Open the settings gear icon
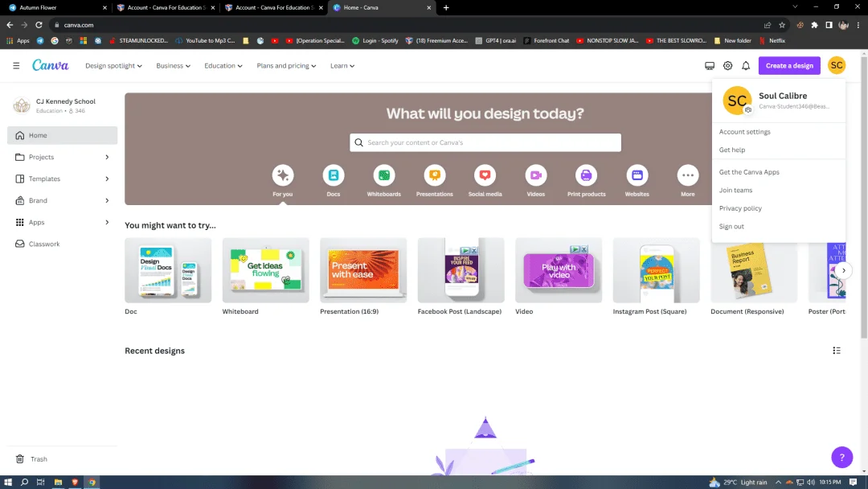Image resolution: width=868 pixels, height=489 pixels. tap(727, 65)
